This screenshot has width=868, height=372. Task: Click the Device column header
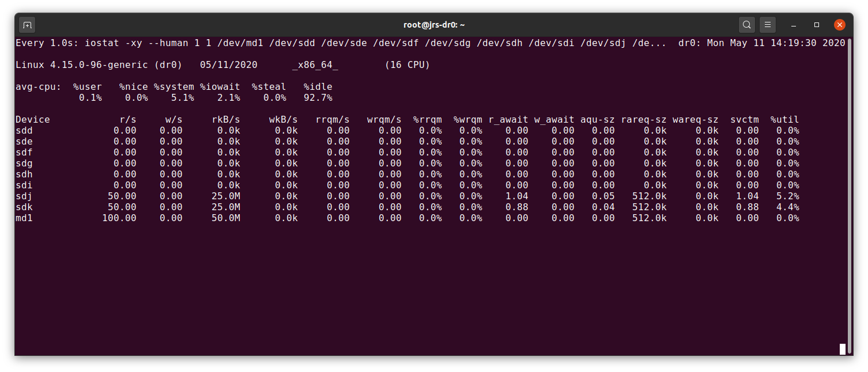pos(33,120)
